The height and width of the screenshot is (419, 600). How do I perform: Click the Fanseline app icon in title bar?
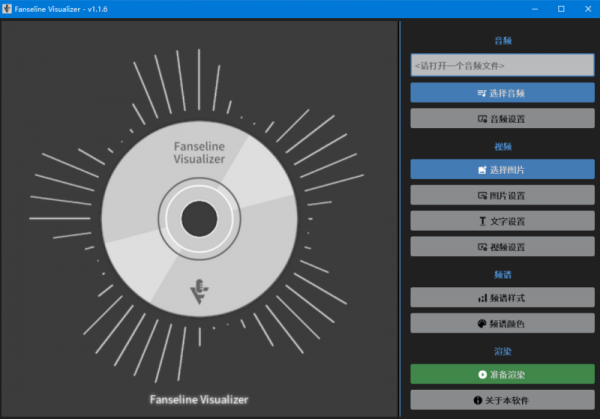[7, 9]
